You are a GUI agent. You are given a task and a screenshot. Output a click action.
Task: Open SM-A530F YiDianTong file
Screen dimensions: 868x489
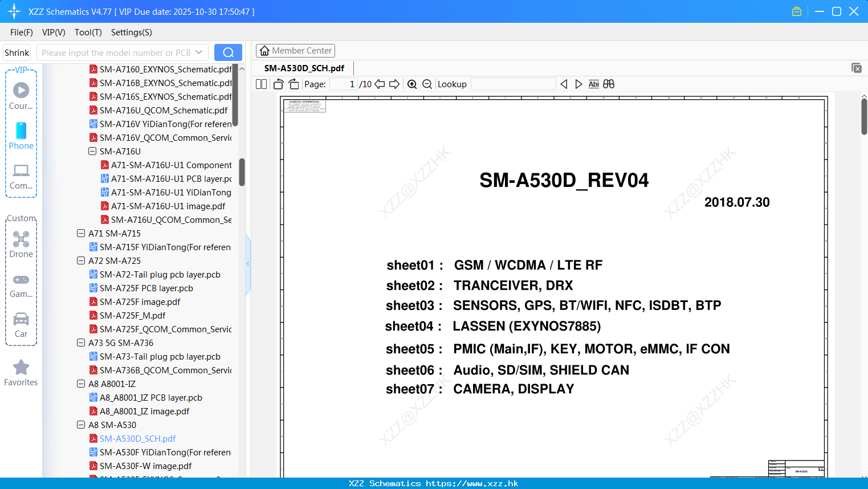point(160,452)
